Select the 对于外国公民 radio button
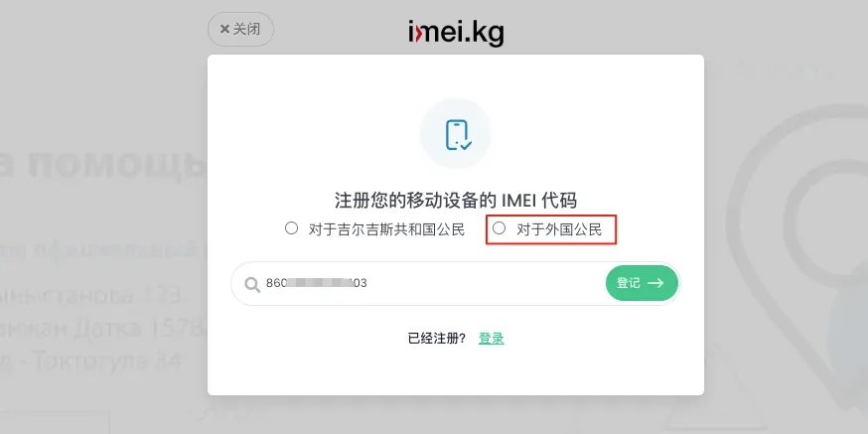The width and height of the screenshot is (868, 434). [x=500, y=228]
